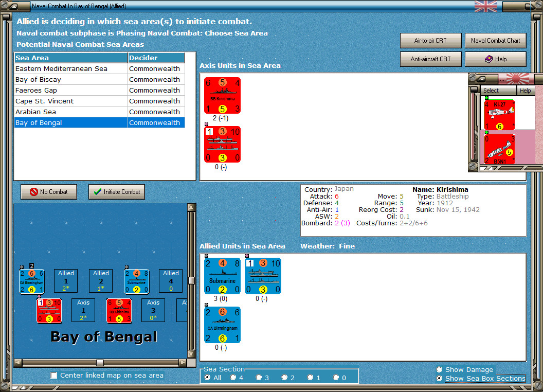Click the Sea Area column header
The image size is (543, 392).
tap(71, 58)
